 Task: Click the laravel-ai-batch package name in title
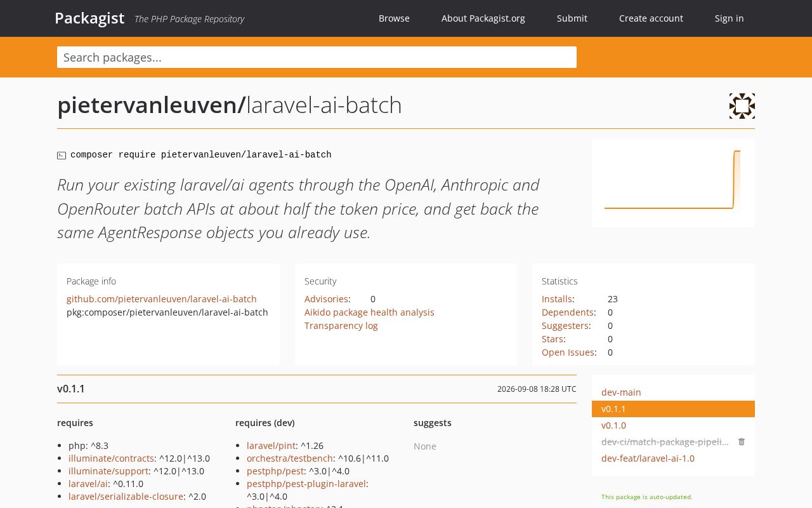tap(324, 105)
